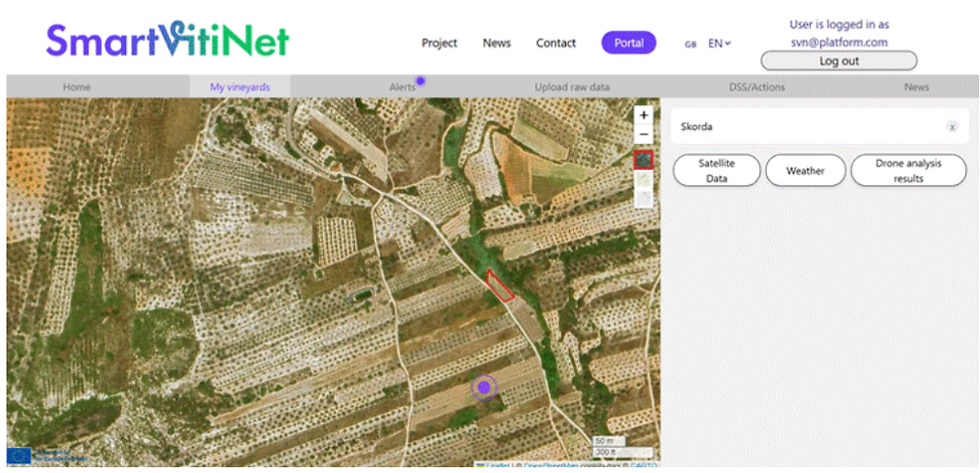Clear the Skorda vineyard selection with x
The height and width of the screenshot is (473, 980).
point(952,127)
